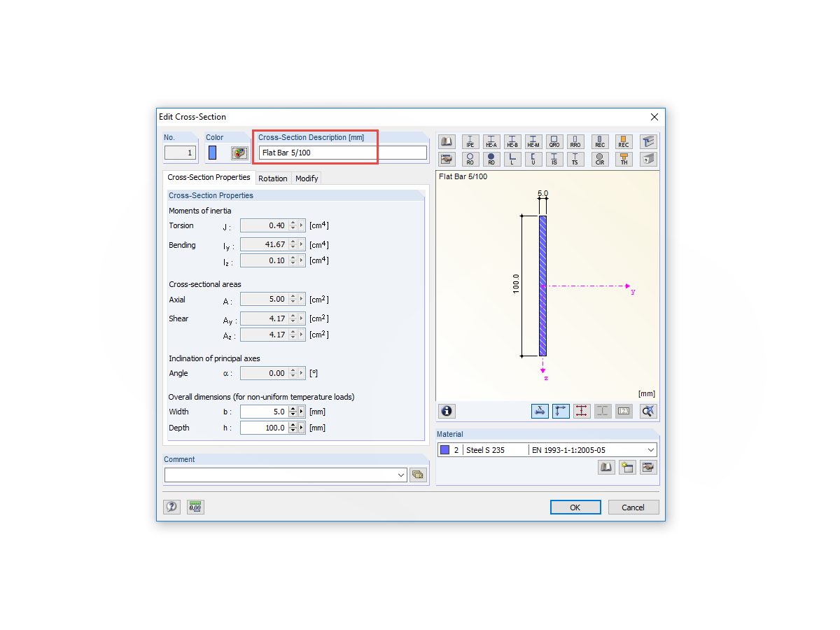
Task: Switch to the Rotation tab
Action: tap(273, 178)
